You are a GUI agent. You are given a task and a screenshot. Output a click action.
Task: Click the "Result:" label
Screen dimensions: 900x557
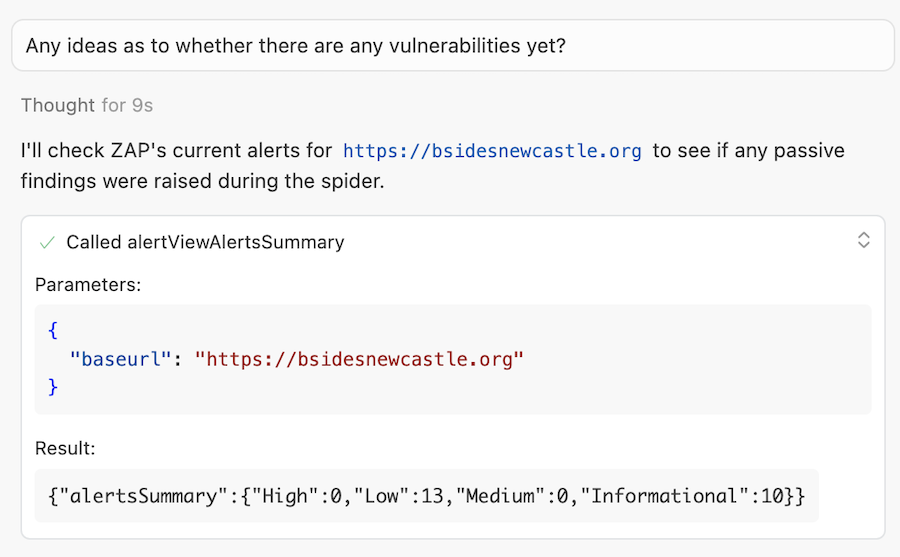[x=65, y=448]
